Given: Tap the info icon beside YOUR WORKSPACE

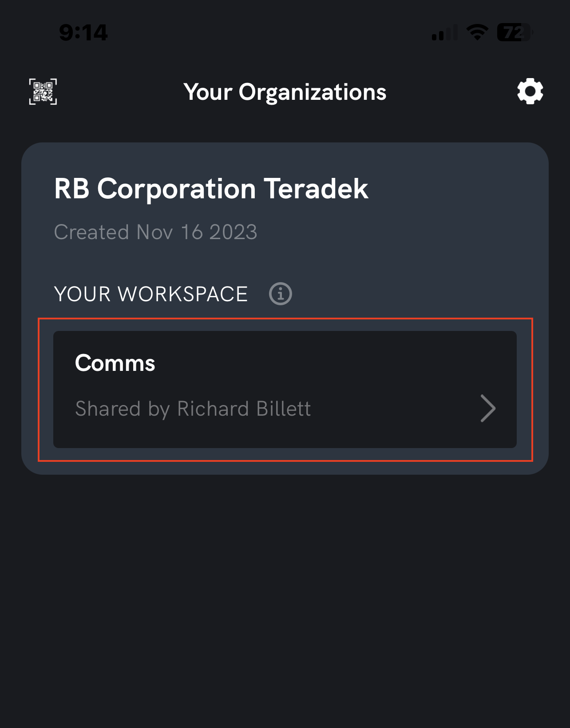Looking at the screenshot, I should click(280, 293).
